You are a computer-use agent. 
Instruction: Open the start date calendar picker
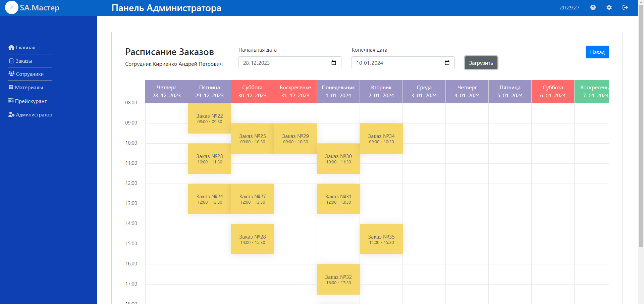click(x=333, y=63)
